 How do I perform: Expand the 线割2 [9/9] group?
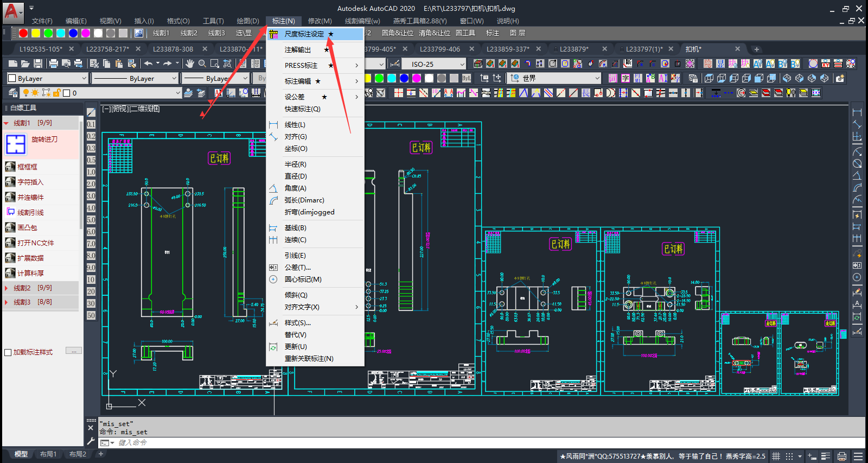click(6, 288)
